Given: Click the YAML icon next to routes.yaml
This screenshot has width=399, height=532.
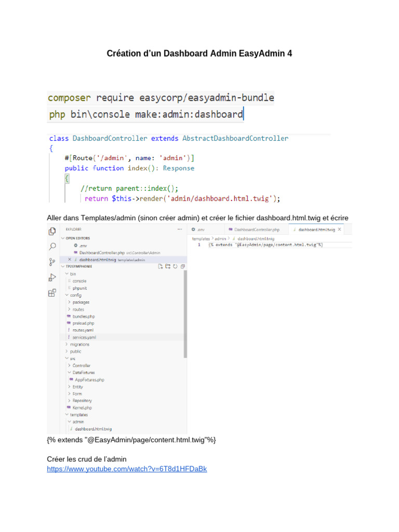Looking at the screenshot, I should (x=69, y=330).
